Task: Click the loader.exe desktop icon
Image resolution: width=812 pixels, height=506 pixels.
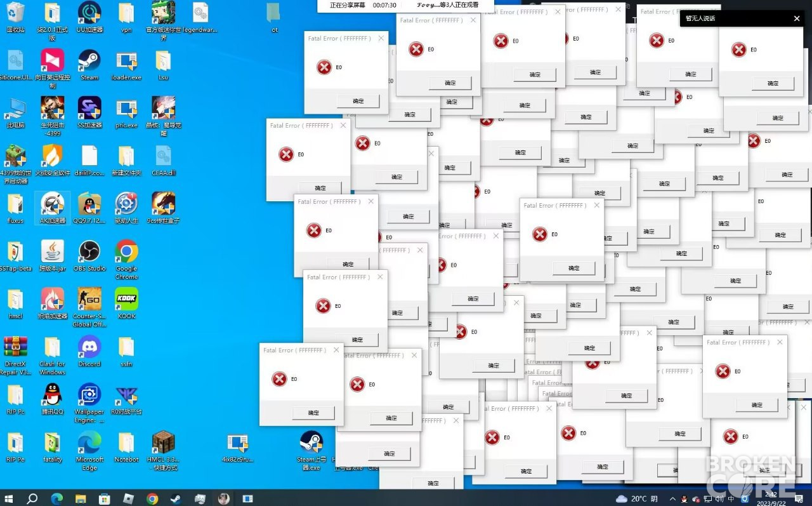Action: tap(126, 65)
